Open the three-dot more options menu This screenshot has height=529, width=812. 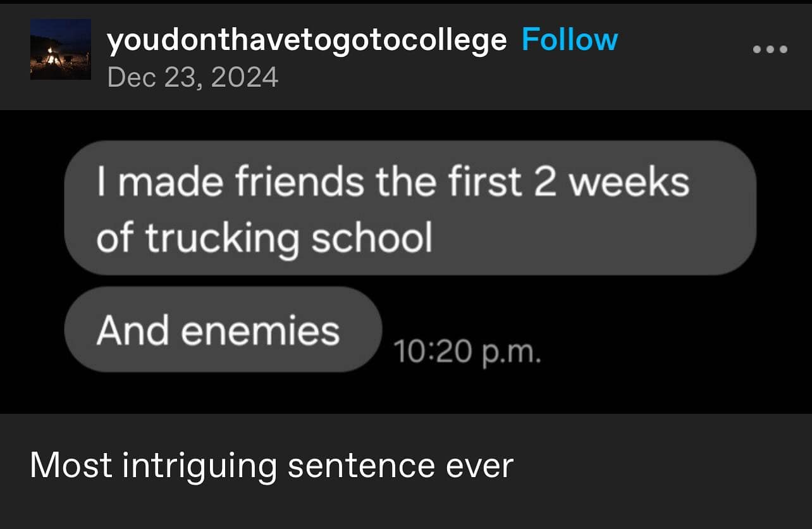tap(770, 49)
